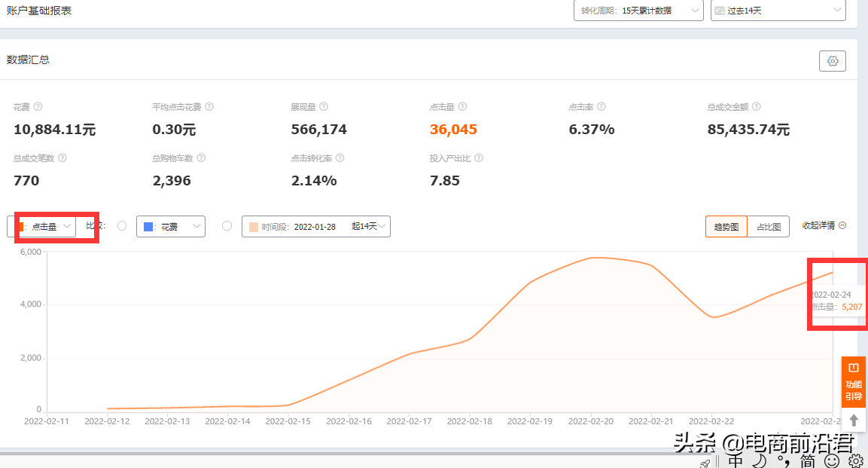Click help icon beside 总成交金额
This screenshot has width=868, height=468.
[x=756, y=106]
